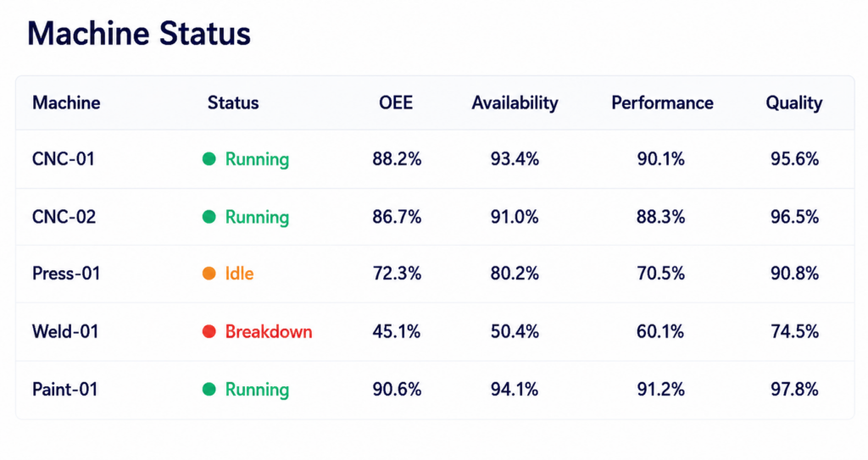Click the green status dot for CNC-02
Screen dimensions: 868x460
[x=209, y=217]
